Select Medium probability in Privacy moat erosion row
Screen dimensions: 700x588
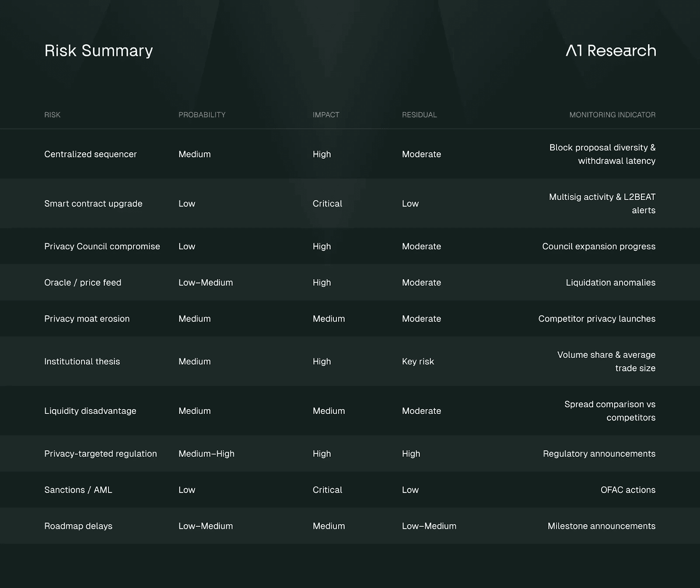tap(195, 318)
